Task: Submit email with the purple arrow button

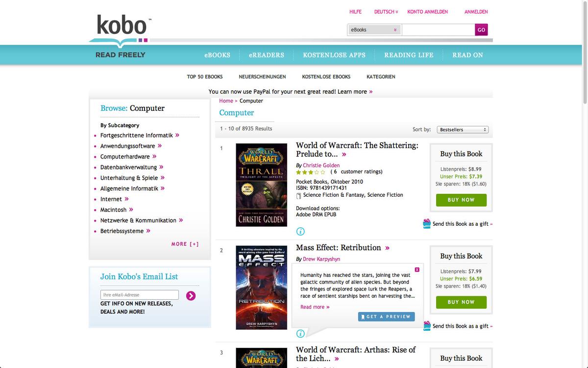Action: 191,295
